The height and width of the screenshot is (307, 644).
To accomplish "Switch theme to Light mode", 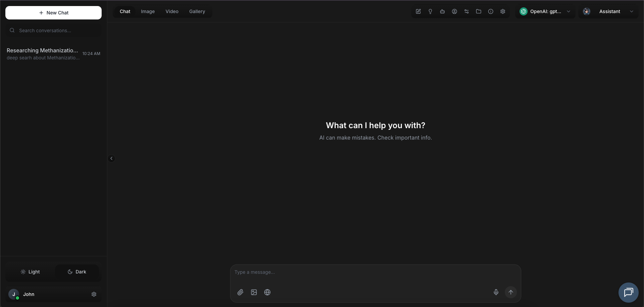I will pos(30,272).
